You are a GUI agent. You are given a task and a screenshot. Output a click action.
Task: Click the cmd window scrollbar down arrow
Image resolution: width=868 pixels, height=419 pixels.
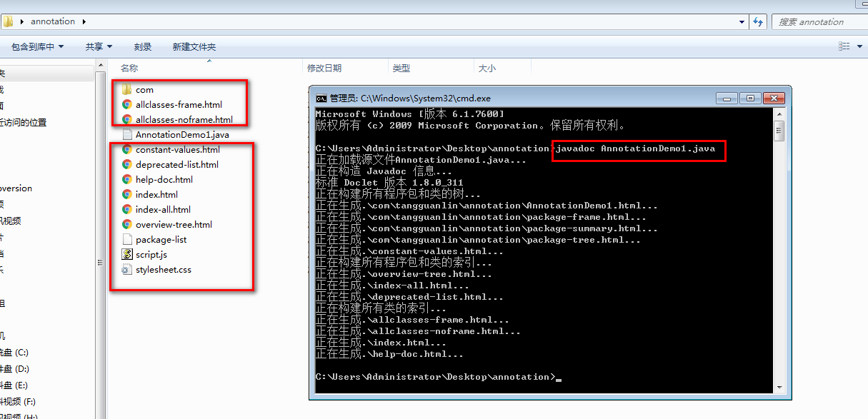(x=779, y=387)
